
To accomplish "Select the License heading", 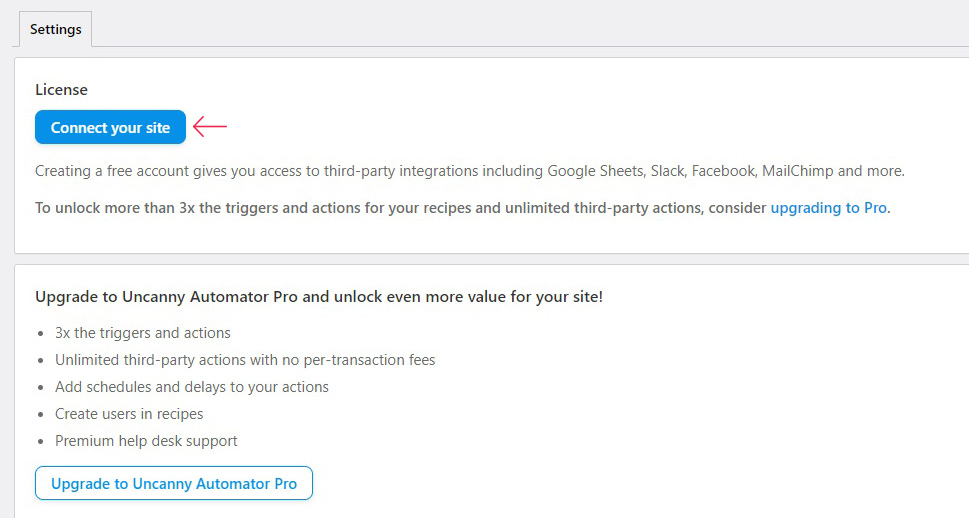I will [61, 90].
